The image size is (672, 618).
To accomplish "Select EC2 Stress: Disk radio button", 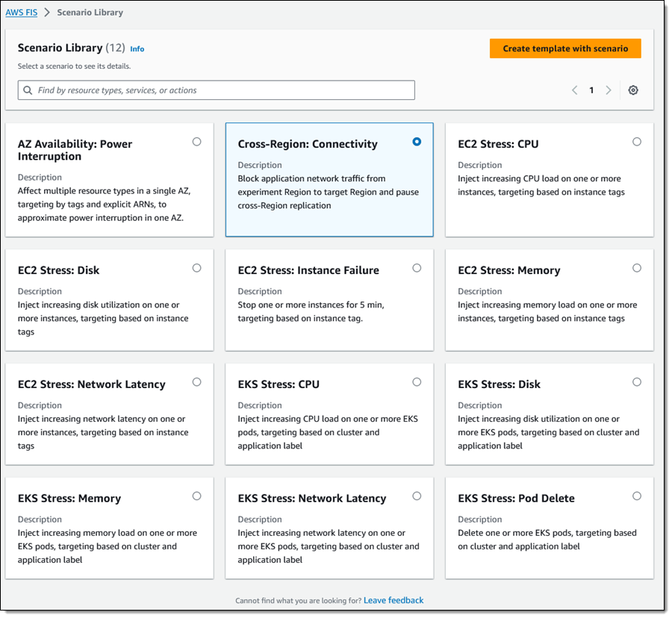I will click(196, 268).
